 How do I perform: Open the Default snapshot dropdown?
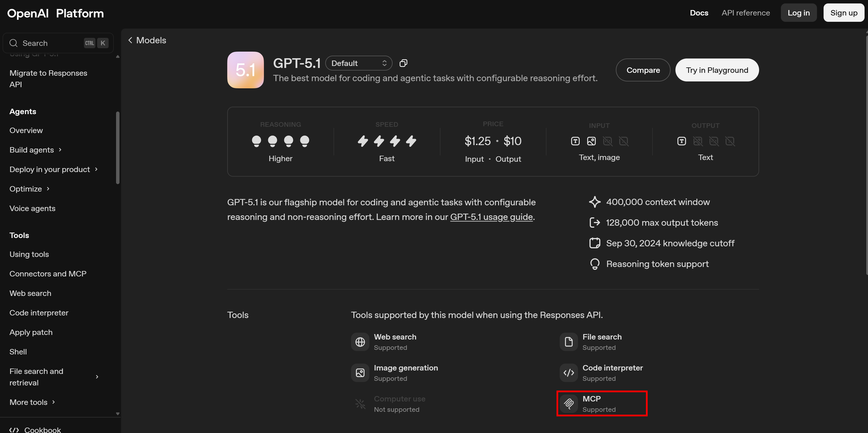tap(358, 63)
